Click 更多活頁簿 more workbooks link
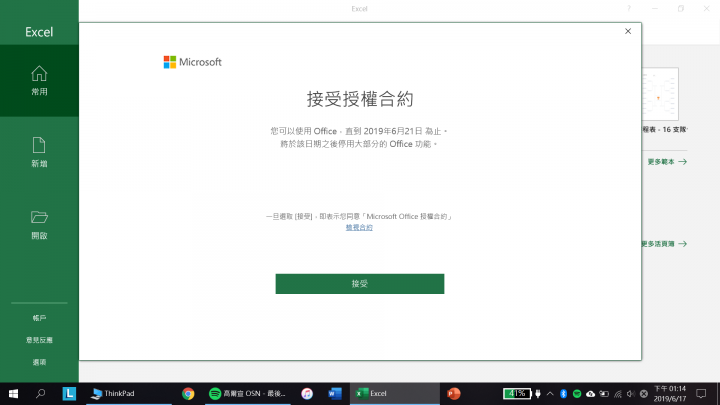Viewport: 720px width, 405px height. click(664, 244)
